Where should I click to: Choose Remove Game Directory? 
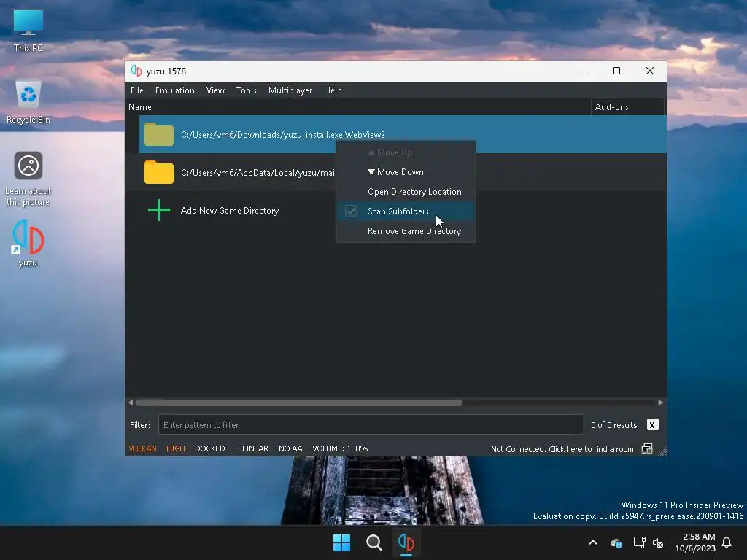[406, 231]
